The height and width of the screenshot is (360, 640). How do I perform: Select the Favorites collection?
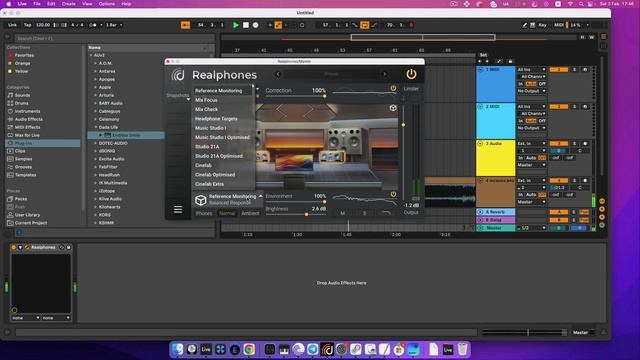click(x=24, y=55)
